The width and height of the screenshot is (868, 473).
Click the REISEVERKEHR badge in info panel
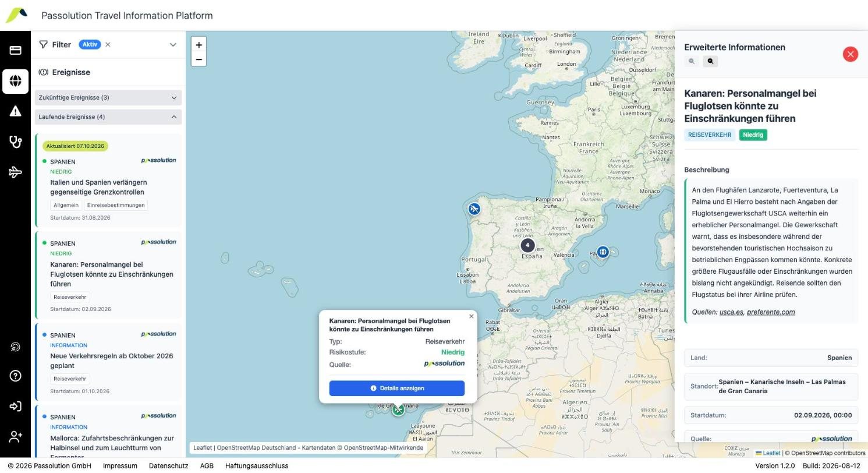[x=710, y=135]
